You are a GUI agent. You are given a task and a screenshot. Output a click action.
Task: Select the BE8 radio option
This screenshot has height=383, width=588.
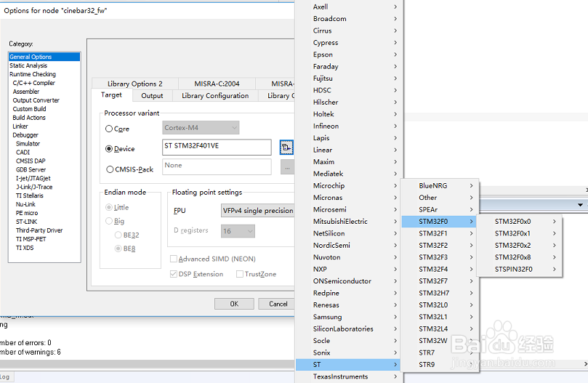tap(118, 249)
